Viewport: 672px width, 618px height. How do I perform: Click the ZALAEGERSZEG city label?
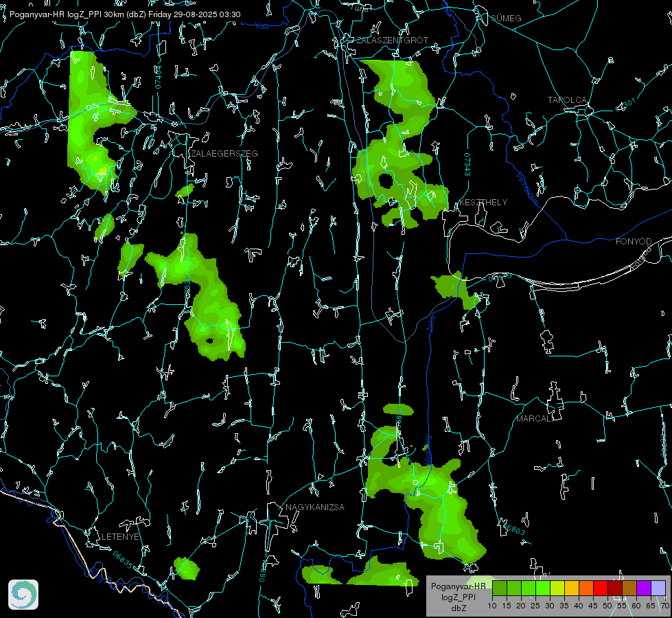click(224, 154)
